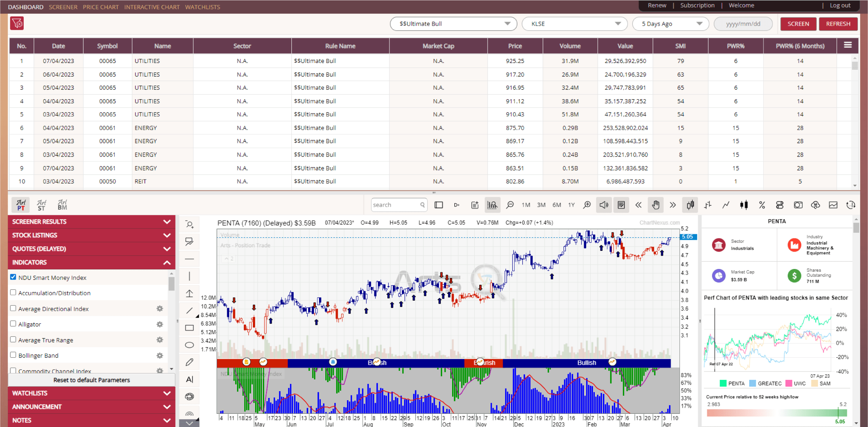Image resolution: width=868 pixels, height=427 pixels.
Task: Select the OHLC bar chart type
Action: (708, 205)
